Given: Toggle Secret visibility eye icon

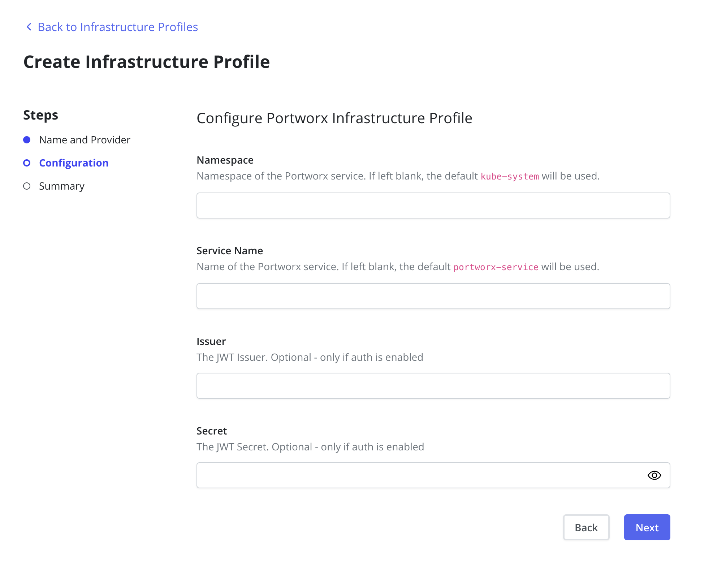Looking at the screenshot, I should click(x=654, y=475).
